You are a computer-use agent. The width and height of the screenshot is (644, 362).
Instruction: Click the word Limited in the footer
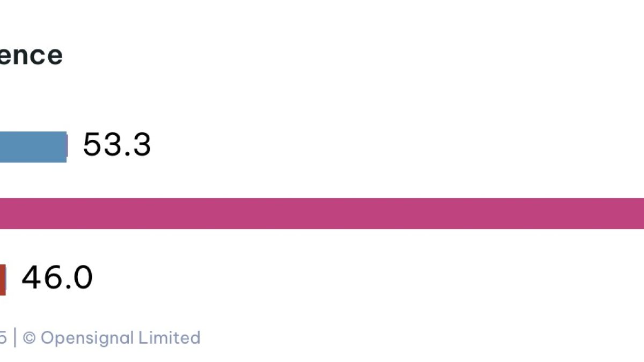pyautogui.click(x=169, y=338)
